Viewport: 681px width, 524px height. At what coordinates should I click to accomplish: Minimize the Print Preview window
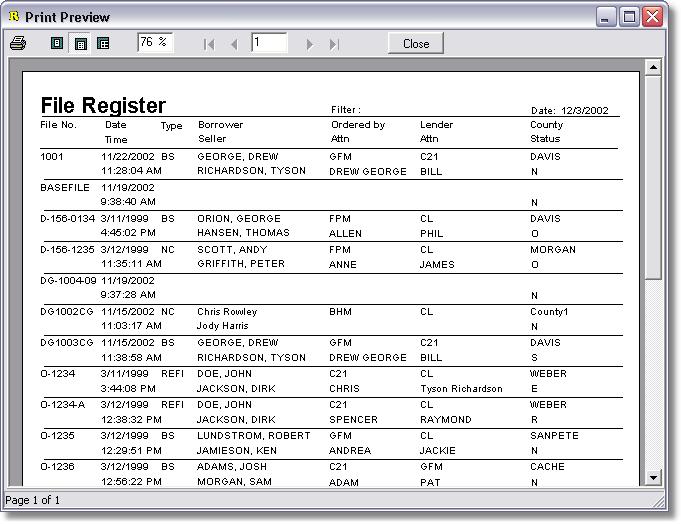click(x=605, y=17)
